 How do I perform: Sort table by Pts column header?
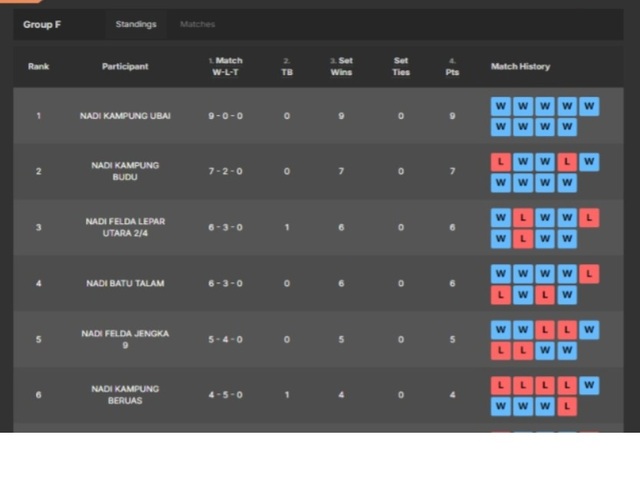[x=452, y=67]
